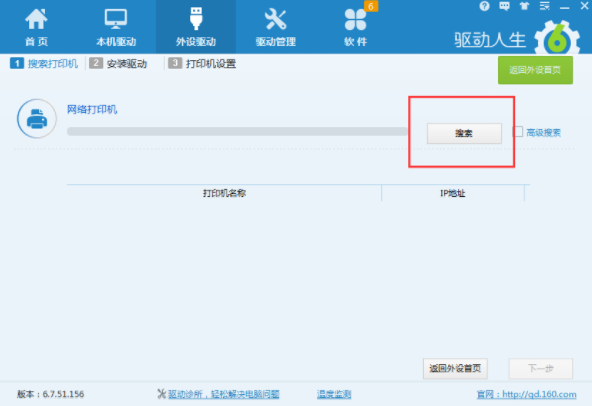
Task: Go to step 3 打印机设置
Action: pos(202,63)
